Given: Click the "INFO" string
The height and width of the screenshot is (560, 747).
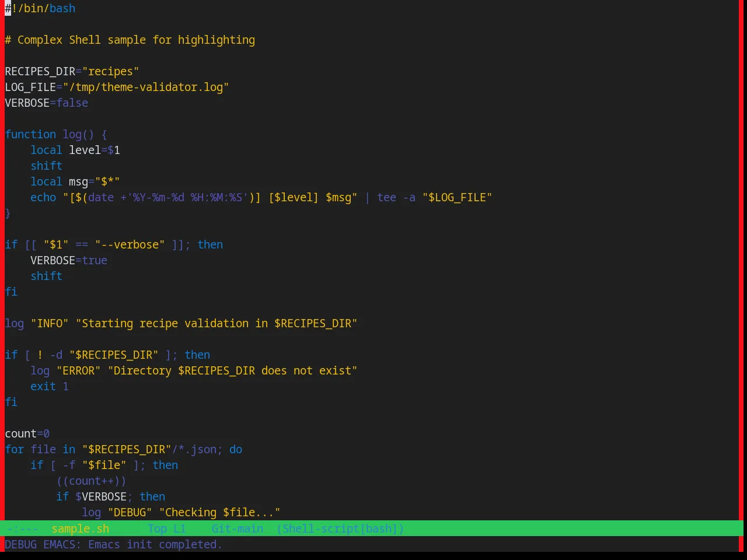Looking at the screenshot, I should click(x=50, y=324).
